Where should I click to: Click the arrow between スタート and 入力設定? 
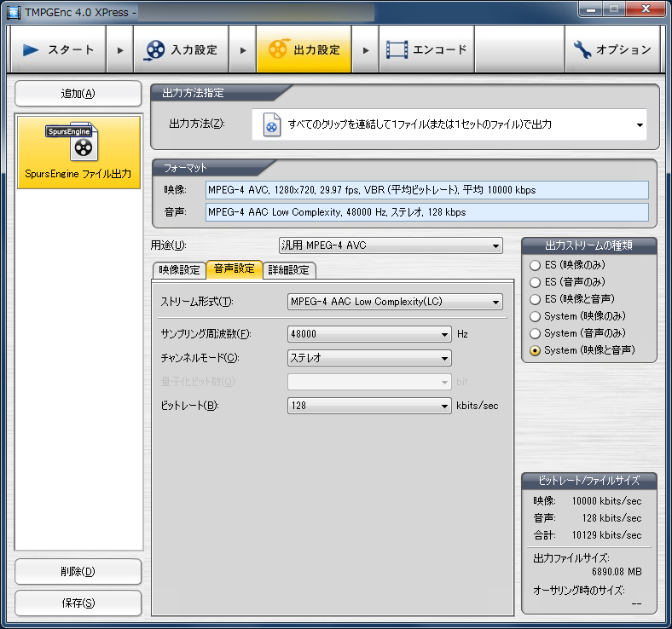pyautogui.click(x=120, y=50)
